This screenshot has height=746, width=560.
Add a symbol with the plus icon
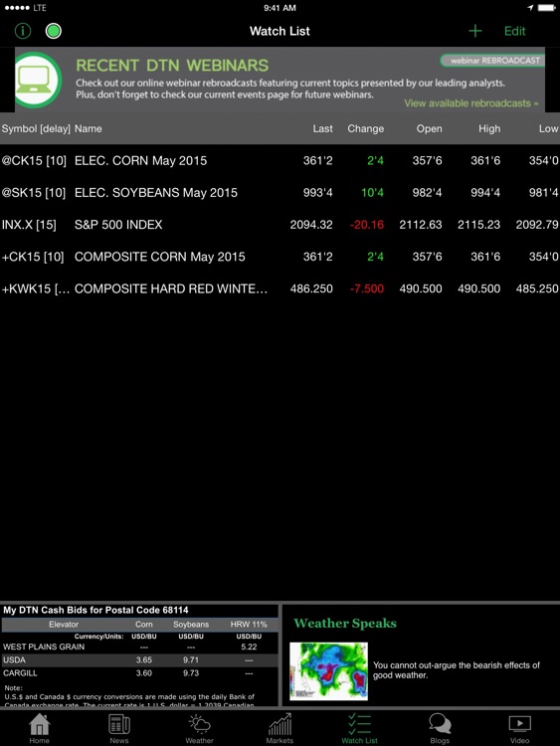474,31
